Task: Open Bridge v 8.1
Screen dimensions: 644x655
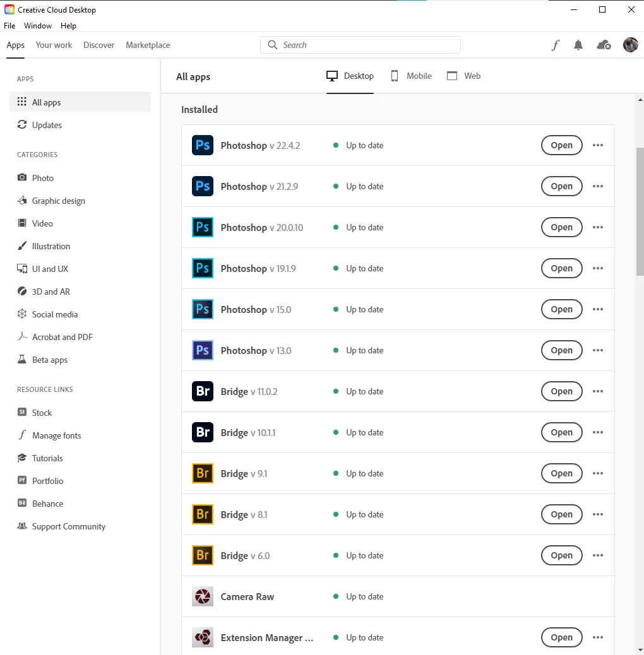Action: [x=562, y=514]
